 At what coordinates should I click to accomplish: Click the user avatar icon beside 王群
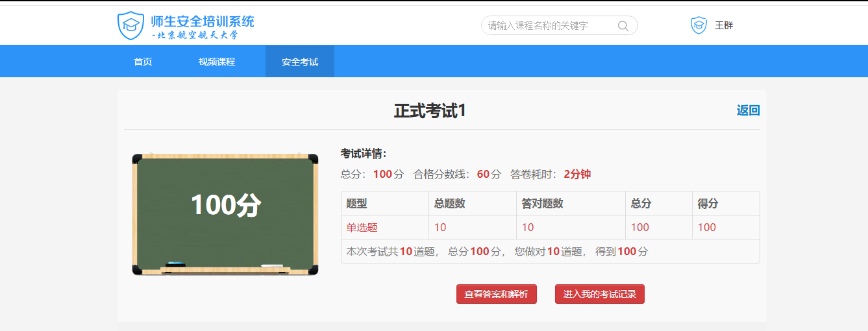point(699,25)
